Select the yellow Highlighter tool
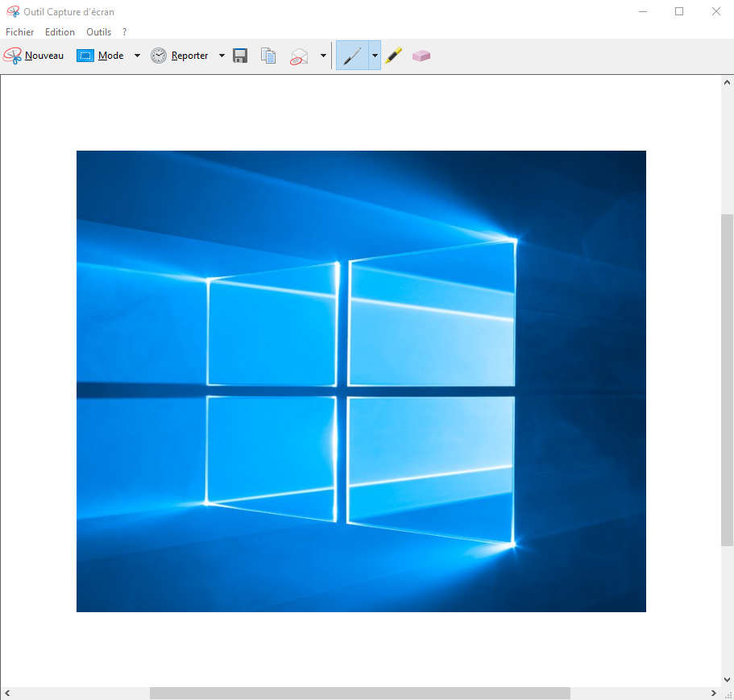 (393, 56)
